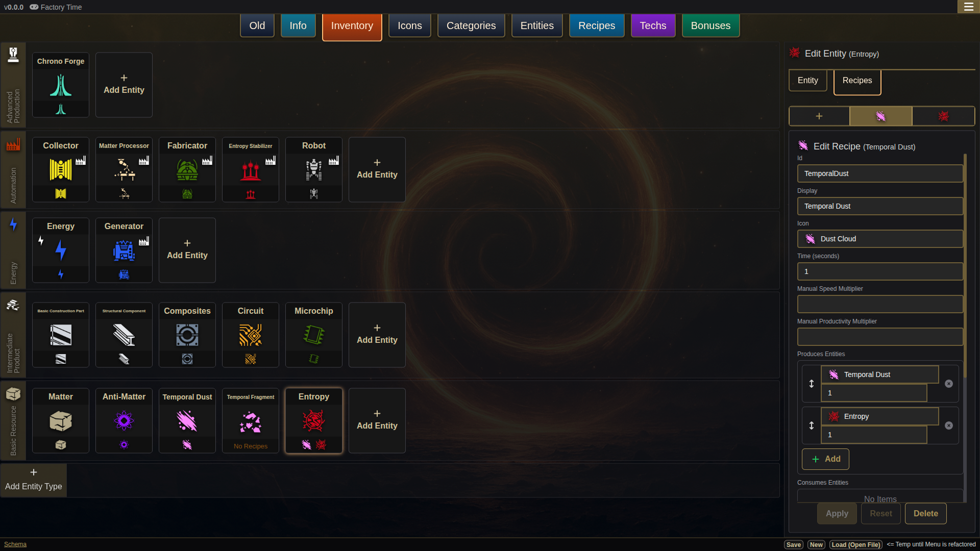This screenshot has height=551, width=980.
Task: Click the Microchip entity icon
Action: pos(314,335)
